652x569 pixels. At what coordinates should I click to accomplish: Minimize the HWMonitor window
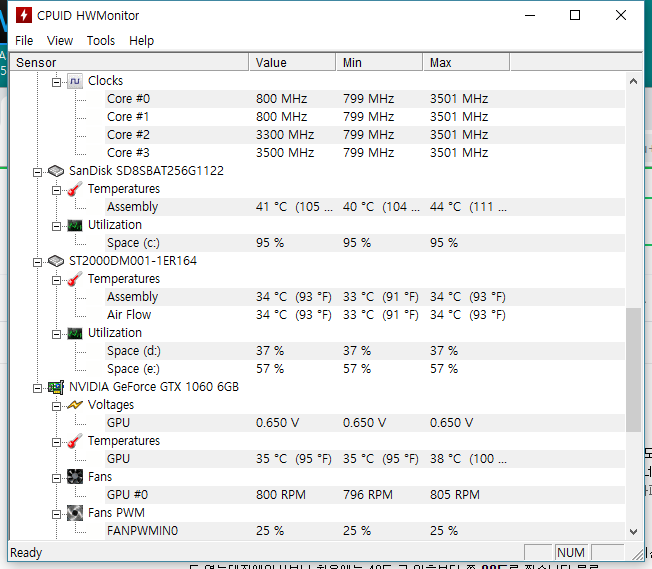pyautogui.click(x=530, y=15)
